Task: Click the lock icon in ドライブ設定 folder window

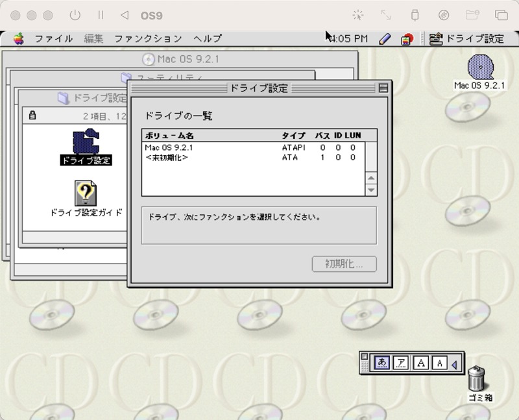Action: 32,116
